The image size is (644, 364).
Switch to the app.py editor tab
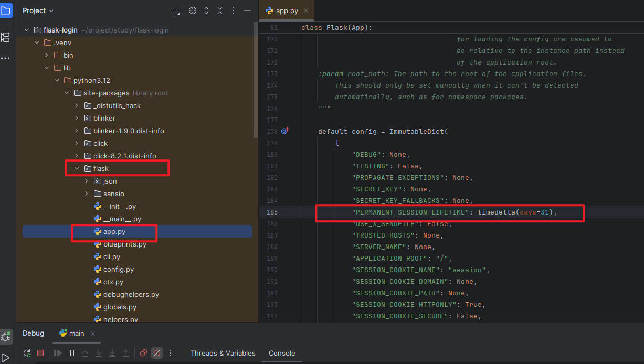click(x=287, y=10)
